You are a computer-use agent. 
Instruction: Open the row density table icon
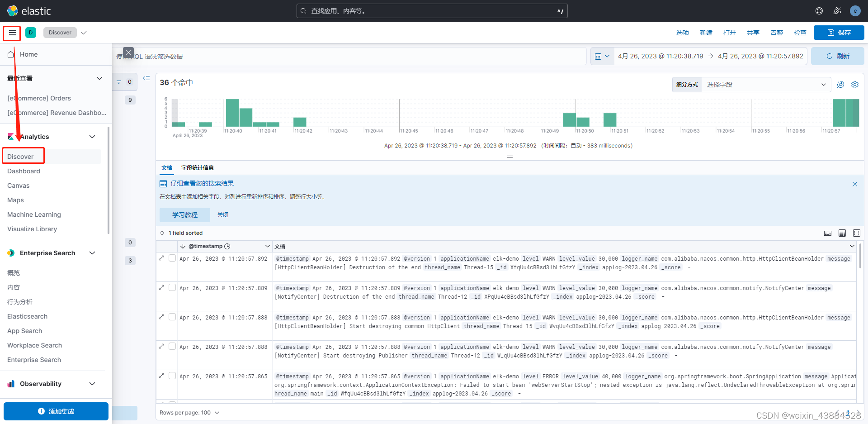tap(842, 233)
